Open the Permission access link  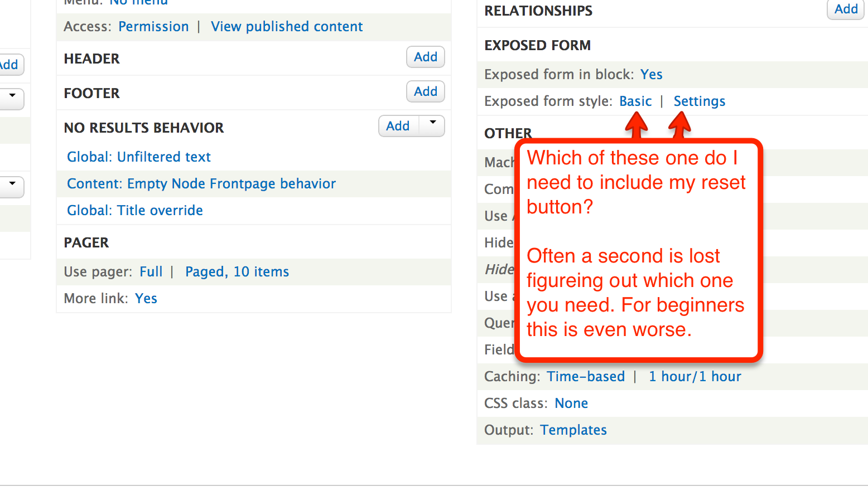[x=153, y=27]
